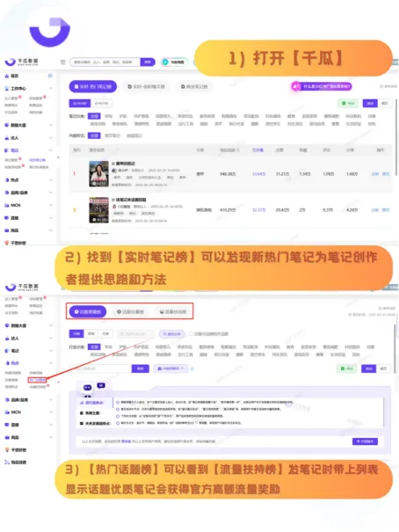Click the 数据大盘 icon in lower sidebar
This screenshot has width=399, height=532.
point(6,325)
